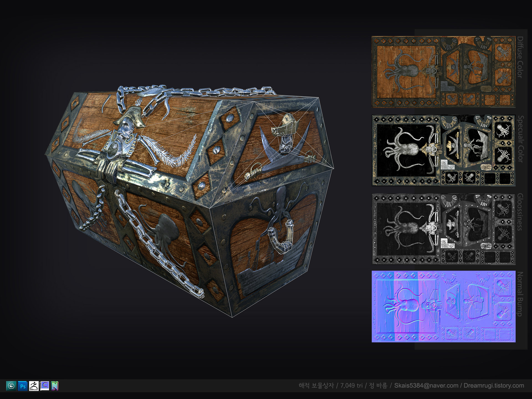The height and width of the screenshot is (399, 532).
Task: Click the Normal Bump vertical label
Action: pyautogui.click(x=520, y=294)
